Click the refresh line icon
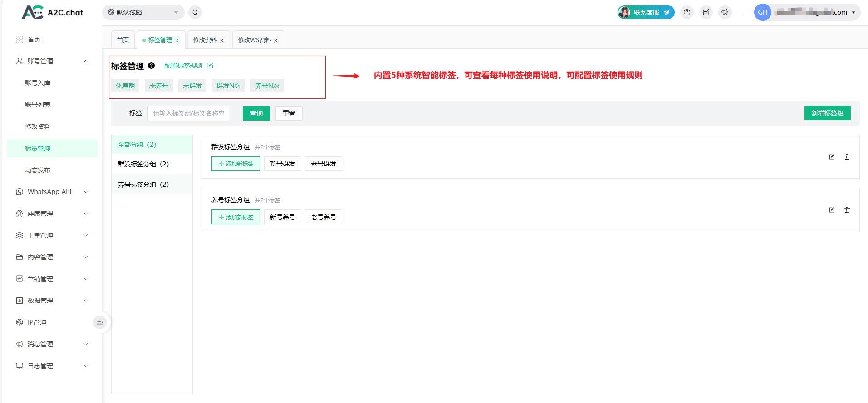 [x=195, y=12]
